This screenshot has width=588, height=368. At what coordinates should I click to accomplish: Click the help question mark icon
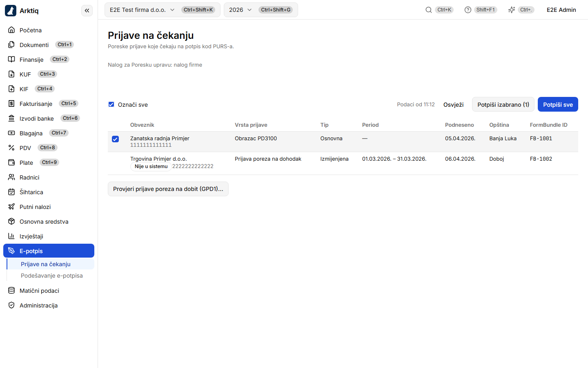click(468, 10)
